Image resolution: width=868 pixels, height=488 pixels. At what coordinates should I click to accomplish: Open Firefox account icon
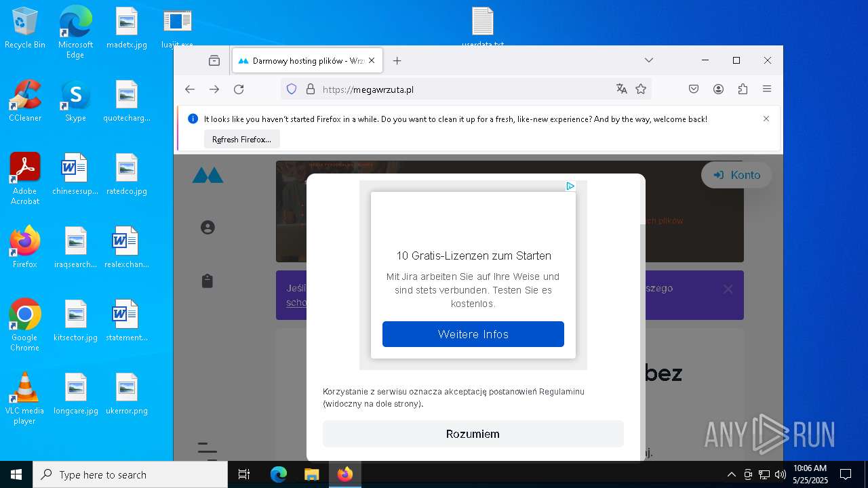(x=718, y=89)
